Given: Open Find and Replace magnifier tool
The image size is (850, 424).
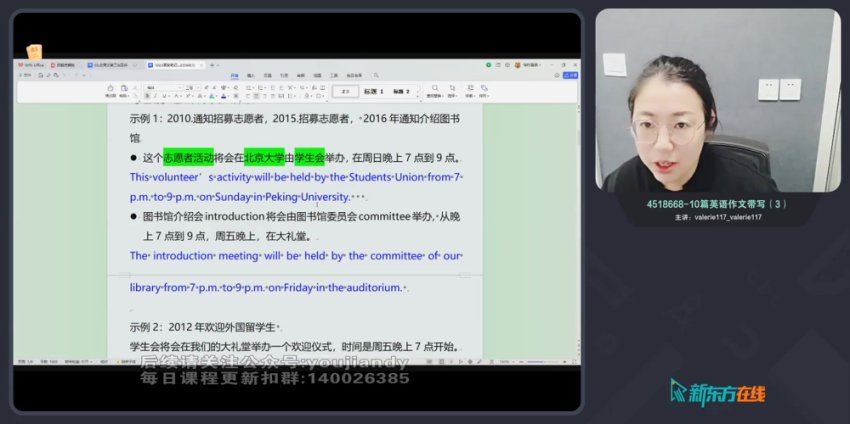Looking at the screenshot, I should [435, 88].
